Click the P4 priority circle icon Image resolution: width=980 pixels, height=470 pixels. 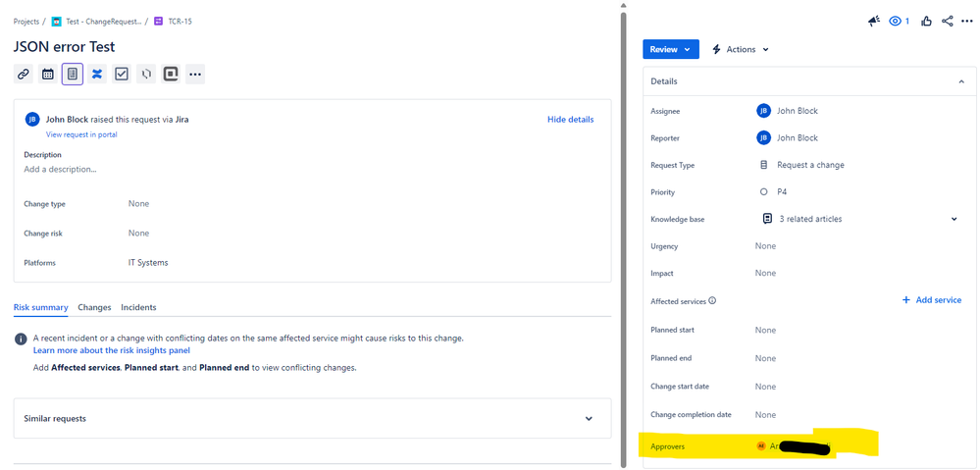coord(764,192)
